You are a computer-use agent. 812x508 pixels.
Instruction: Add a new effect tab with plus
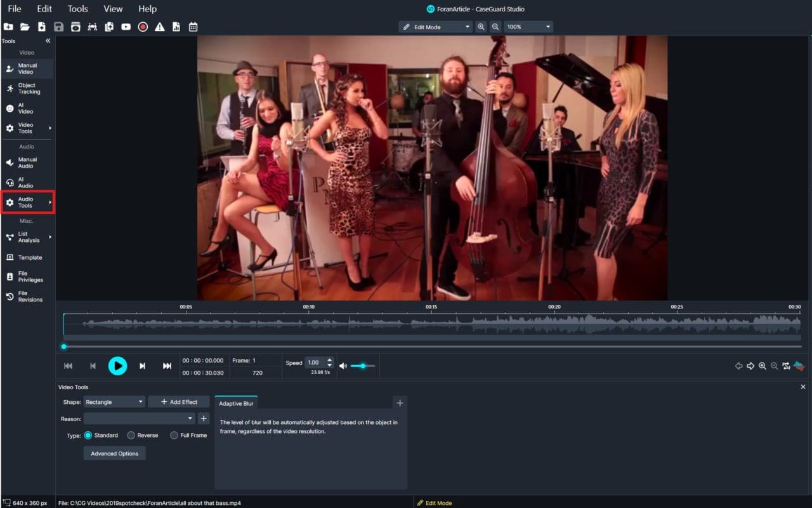point(400,403)
